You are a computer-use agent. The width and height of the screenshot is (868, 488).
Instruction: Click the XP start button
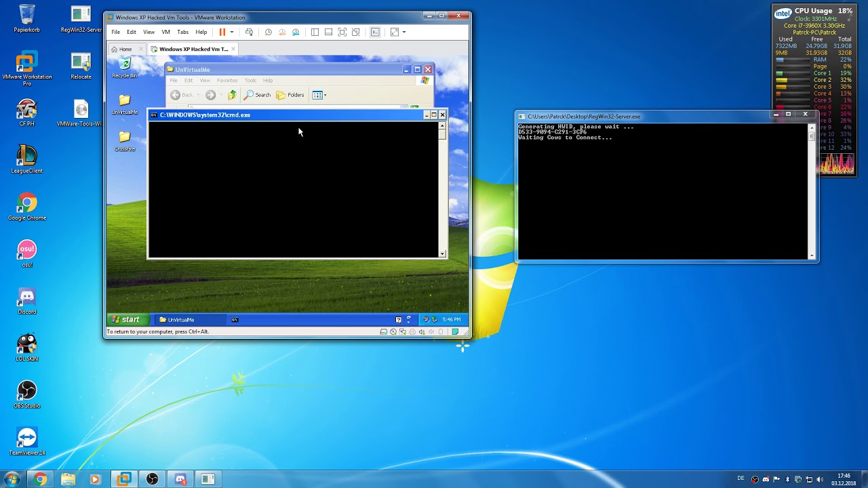(126, 319)
